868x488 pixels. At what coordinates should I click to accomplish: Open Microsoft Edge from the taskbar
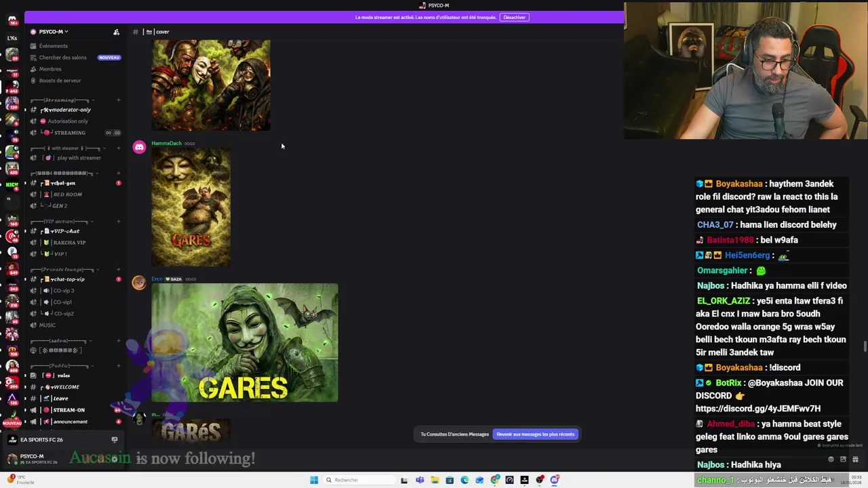click(x=465, y=480)
